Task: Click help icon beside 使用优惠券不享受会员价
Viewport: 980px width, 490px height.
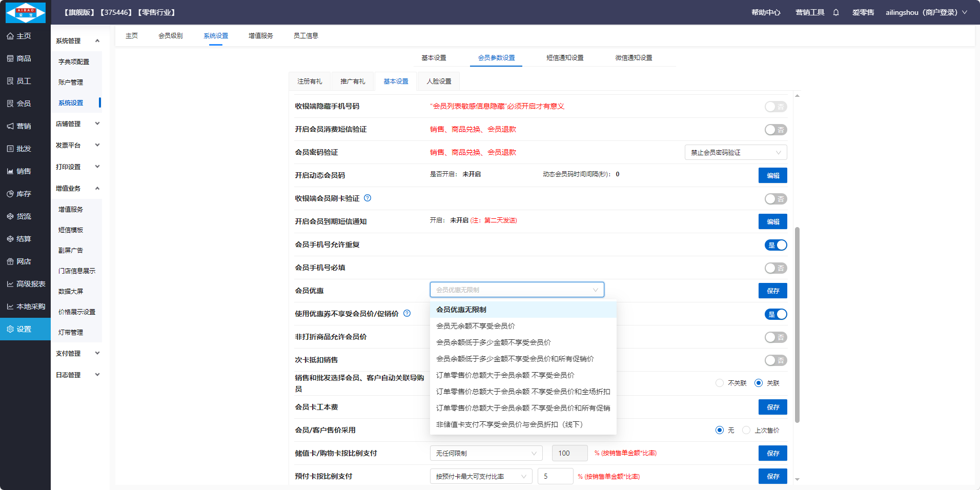Action: point(407,313)
